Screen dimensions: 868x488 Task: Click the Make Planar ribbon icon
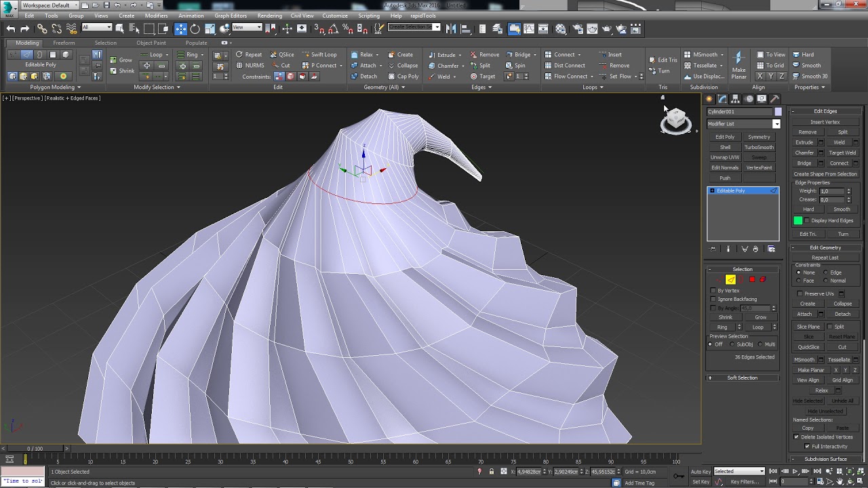click(738, 64)
